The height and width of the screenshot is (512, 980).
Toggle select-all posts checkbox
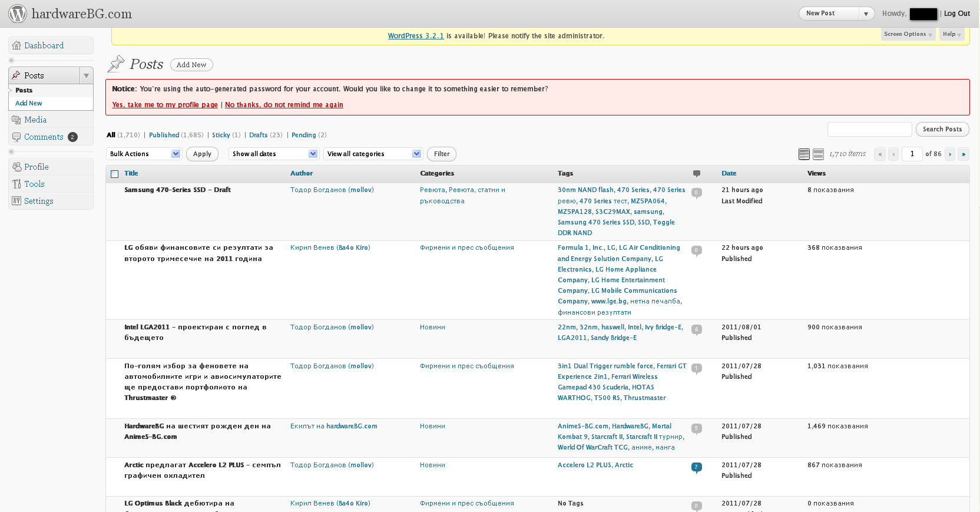(x=115, y=174)
